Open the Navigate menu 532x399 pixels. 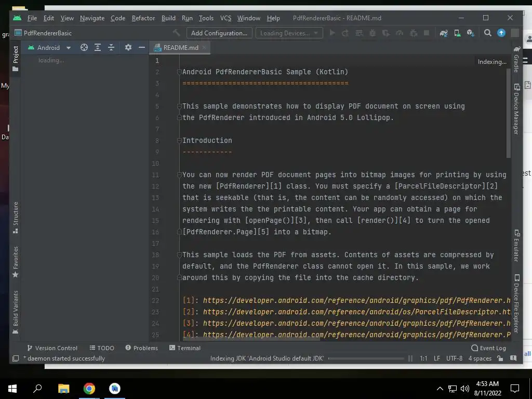click(92, 18)
